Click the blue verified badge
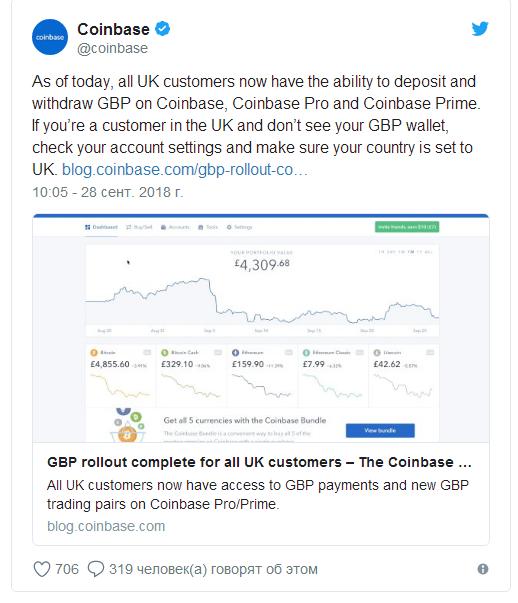 point(163,29)
